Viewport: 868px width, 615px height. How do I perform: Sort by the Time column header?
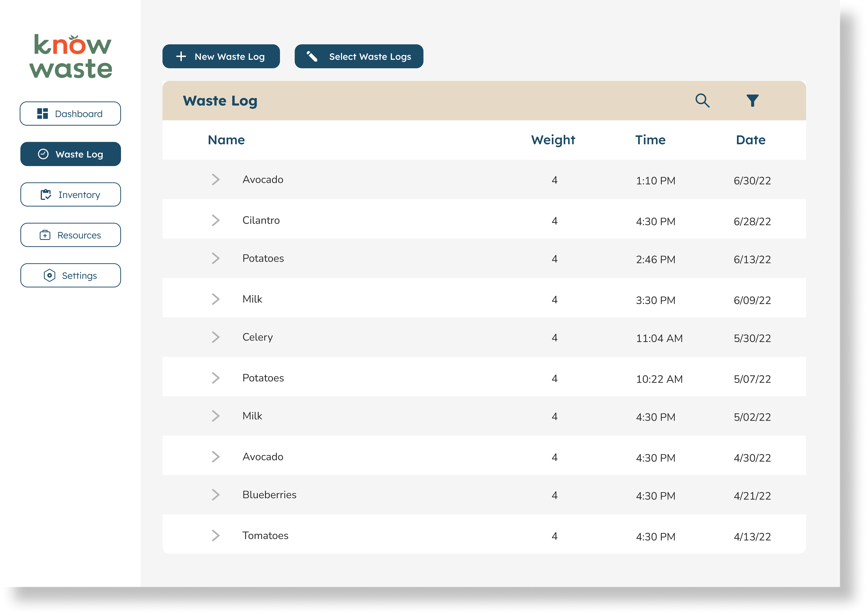point(650,140)
